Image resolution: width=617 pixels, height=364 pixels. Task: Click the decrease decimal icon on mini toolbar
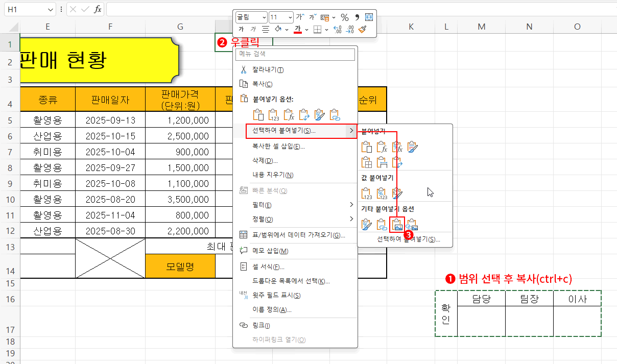click(350, 29)
